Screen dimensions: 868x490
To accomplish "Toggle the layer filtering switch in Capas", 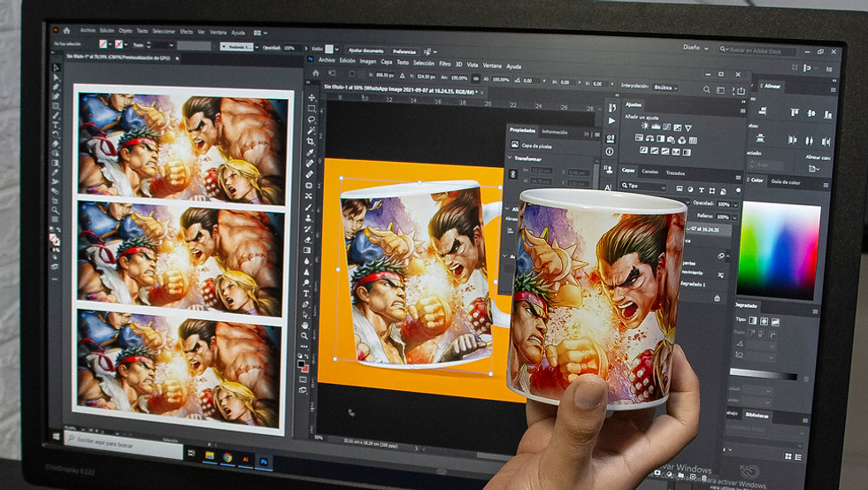I will click(x=738, y=190).
